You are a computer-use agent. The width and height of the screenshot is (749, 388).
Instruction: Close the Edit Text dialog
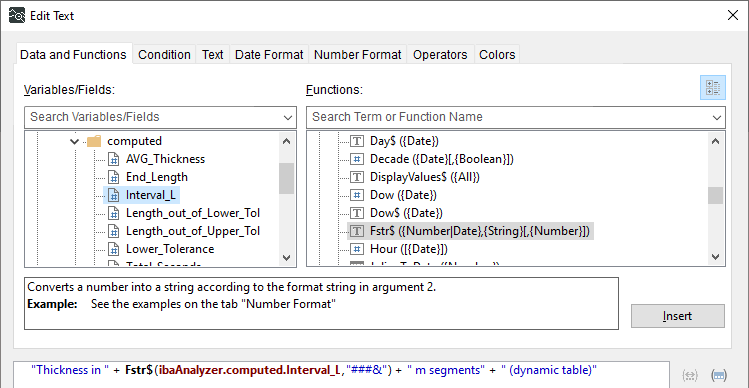[x=732, y=15]
